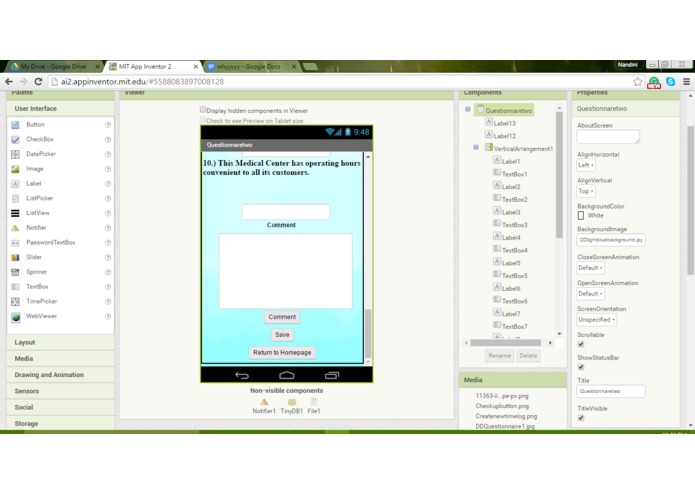Check Preview on Tablet size option
The height and width of the screenshot is (494, 695).
pos(203,120)
